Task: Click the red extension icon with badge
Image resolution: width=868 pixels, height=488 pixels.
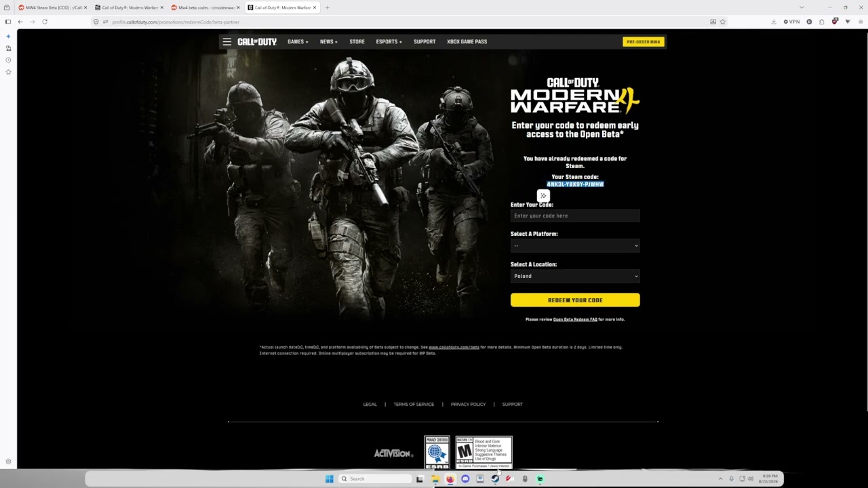Action: coord(835,22)
